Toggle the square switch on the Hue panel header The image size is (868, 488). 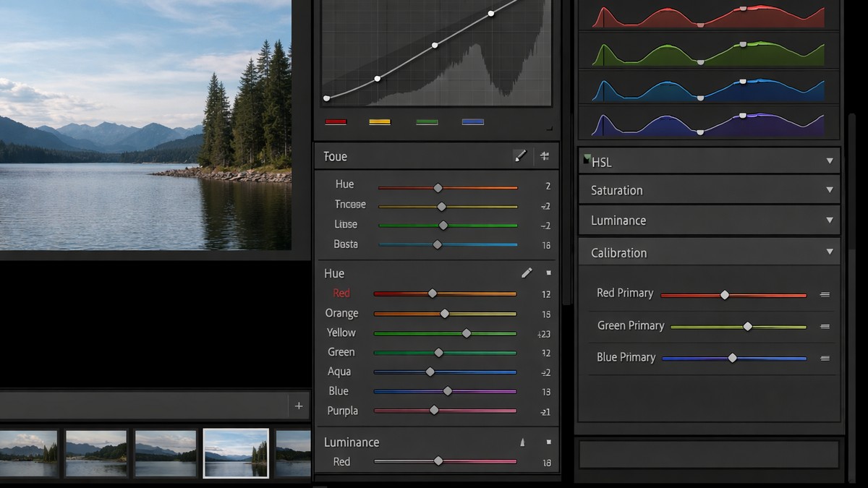coord(548,273)
